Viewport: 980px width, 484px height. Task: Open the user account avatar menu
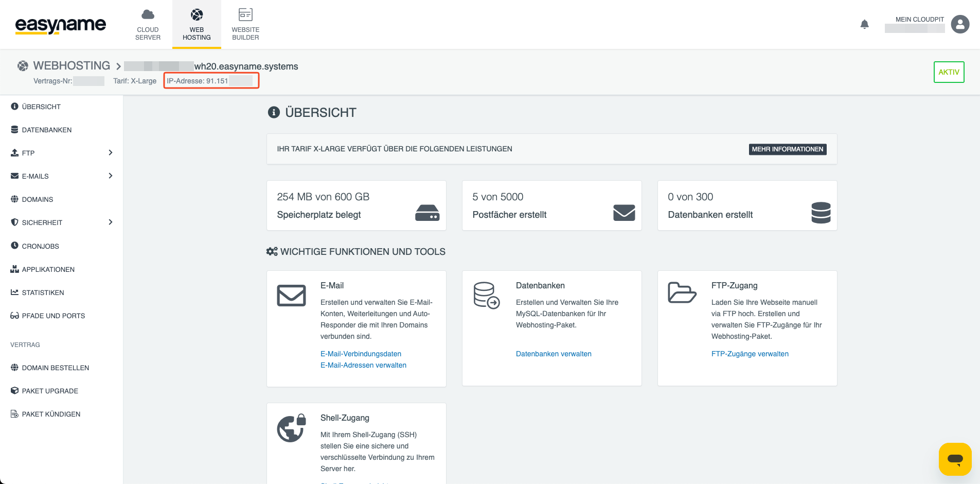point(960,24)
